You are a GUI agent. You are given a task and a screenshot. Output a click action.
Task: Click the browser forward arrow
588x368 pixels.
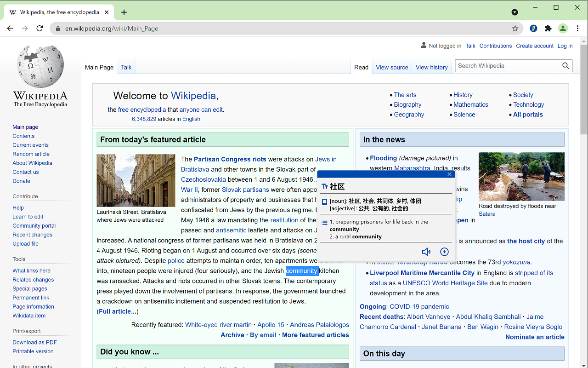[25, 29]
